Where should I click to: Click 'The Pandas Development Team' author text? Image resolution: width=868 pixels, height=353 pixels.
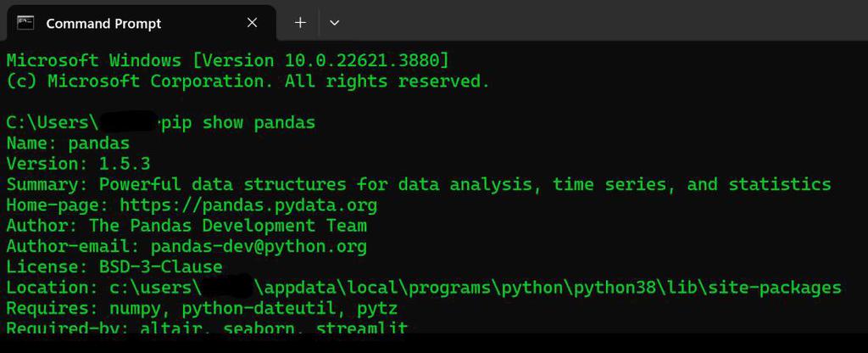pyautogui.click(x=228, y=226)
